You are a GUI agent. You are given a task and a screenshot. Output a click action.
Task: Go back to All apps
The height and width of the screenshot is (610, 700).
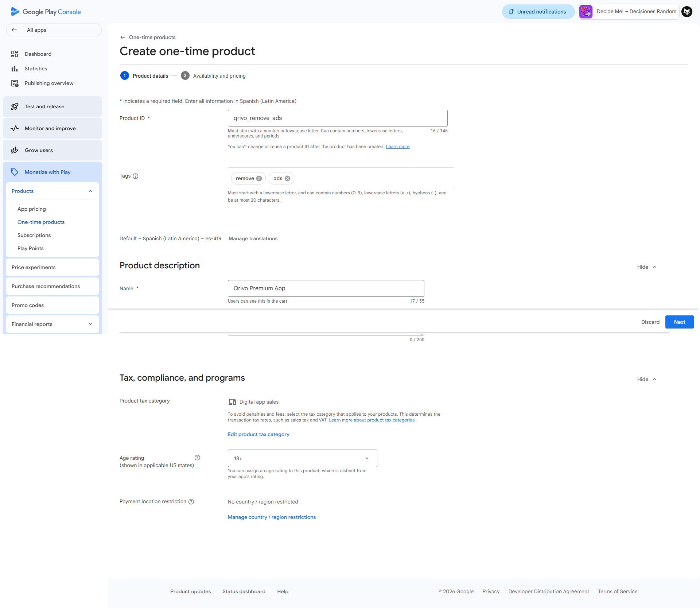pos(54,30)
